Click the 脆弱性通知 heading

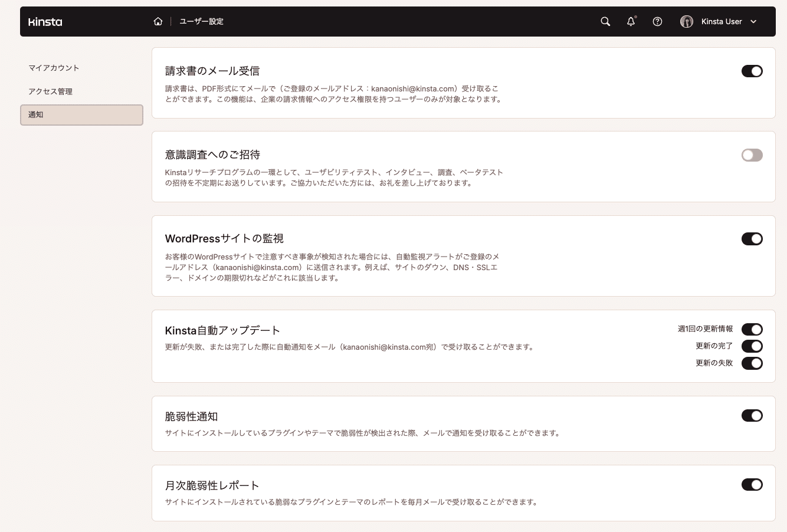point(192,416)
